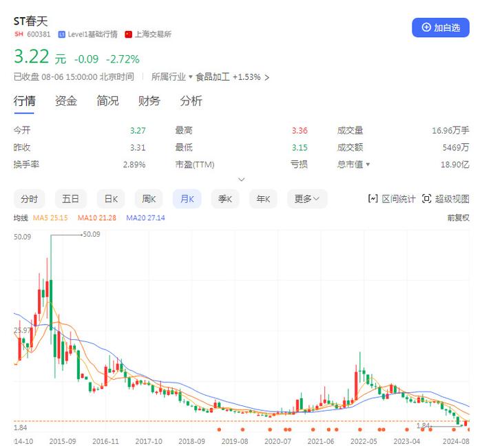Click the 上海交易所 exchange label

(x=153, y=34)
